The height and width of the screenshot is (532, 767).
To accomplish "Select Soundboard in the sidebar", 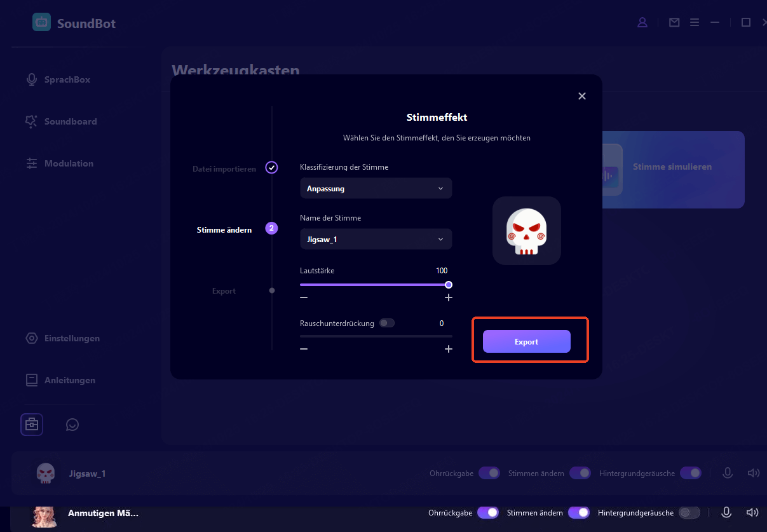I will (70, 121).
